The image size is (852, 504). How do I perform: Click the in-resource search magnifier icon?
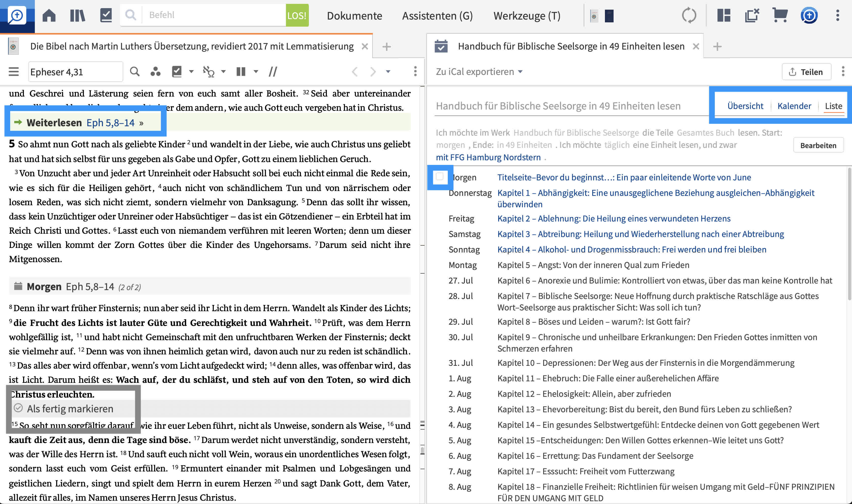tap(135, 72)
